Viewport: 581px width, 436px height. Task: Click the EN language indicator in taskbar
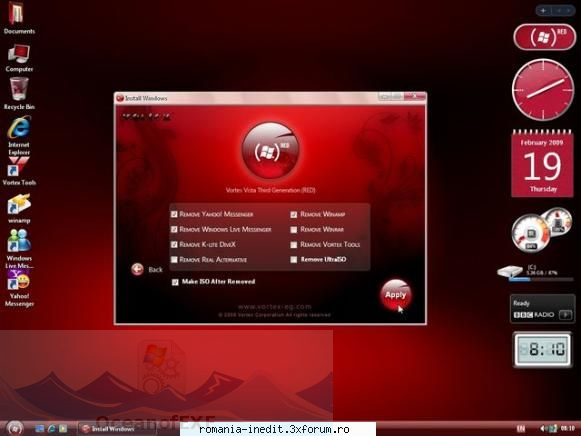(x=521, y=429)
